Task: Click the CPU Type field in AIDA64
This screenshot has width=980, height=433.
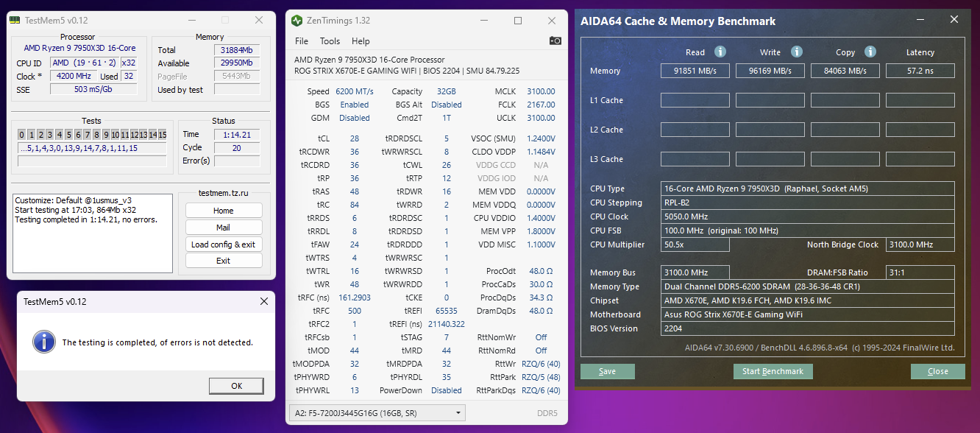Action: click(x=807, y=189)
